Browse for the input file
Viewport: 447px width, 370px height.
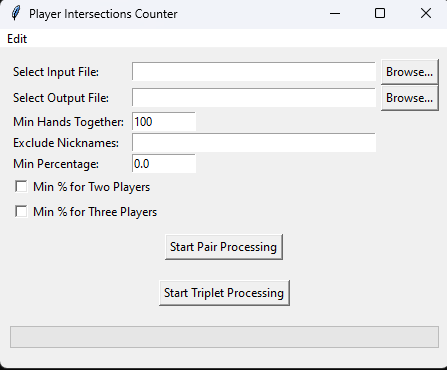click(409, 72)
